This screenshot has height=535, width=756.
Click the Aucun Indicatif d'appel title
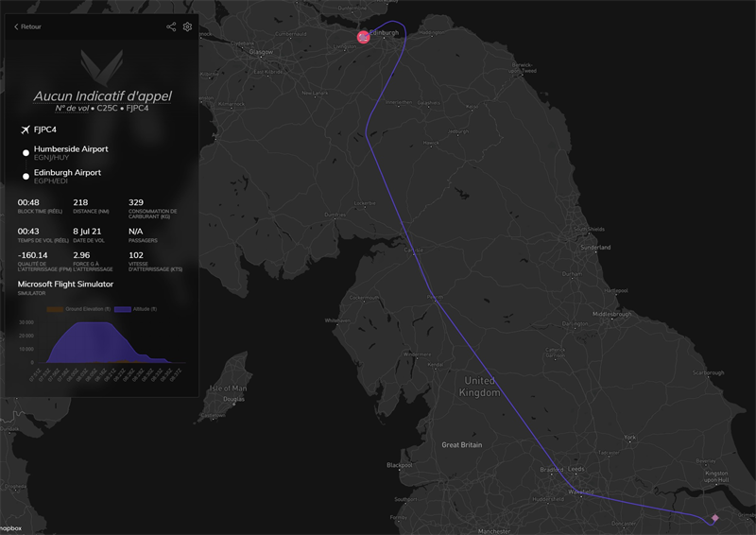coord(102,96)
